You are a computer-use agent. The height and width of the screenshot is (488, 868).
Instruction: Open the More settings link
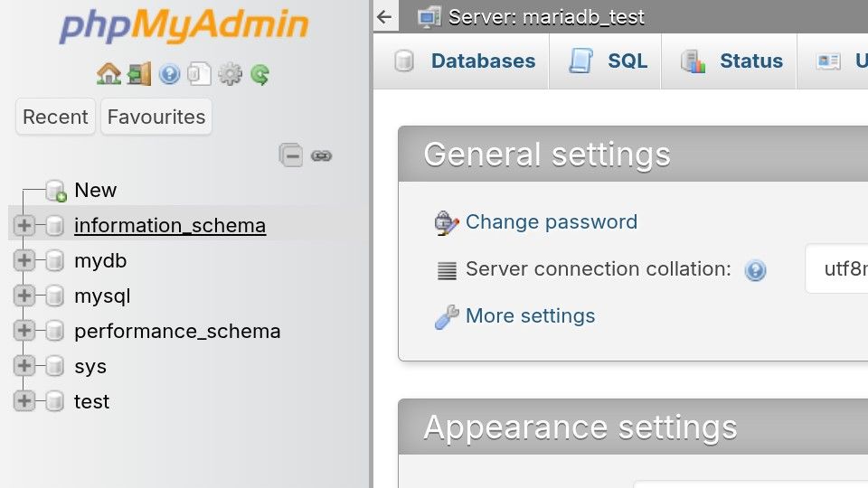point(530,316)
